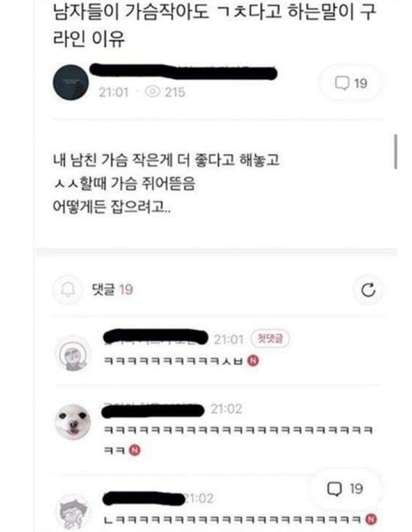Viewport: 412px width, 532px height.
Task: Open the white dog profile avatar
Action: pyautogui.click(x=73, y=422)
